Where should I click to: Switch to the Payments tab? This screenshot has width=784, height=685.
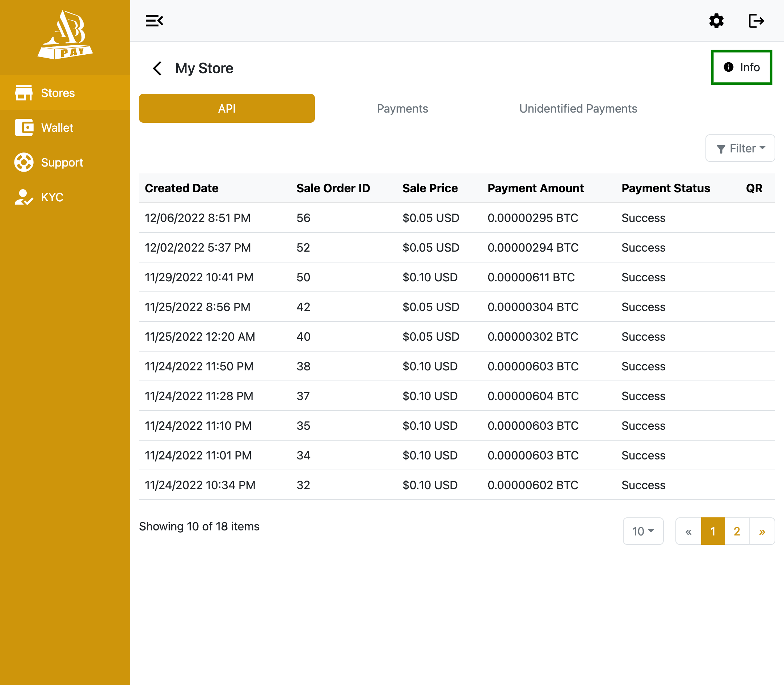(402, 109)
